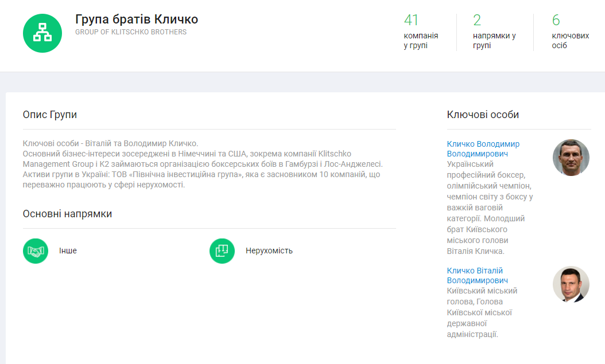Viewport: 605px width, 364px height.
Task: Click the Опис Групи section heading
Action: pos(50,115)
